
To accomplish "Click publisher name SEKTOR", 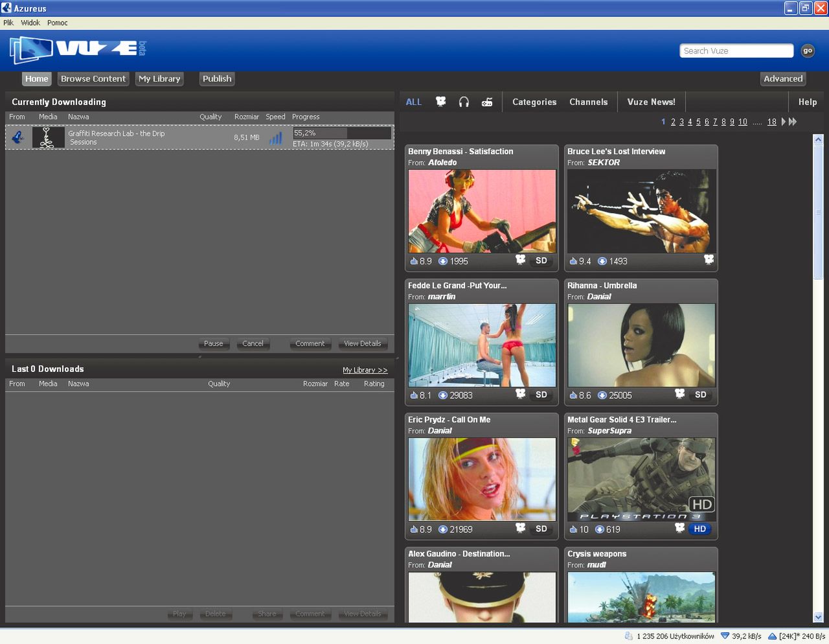I will [604, 163].
